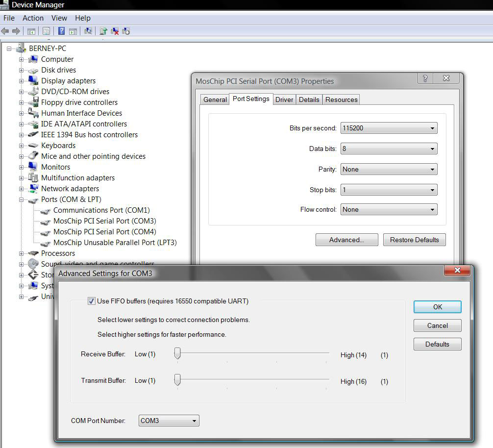Select the Port Settings tab
The image size is (493, 448).
[x=251, y=99]
